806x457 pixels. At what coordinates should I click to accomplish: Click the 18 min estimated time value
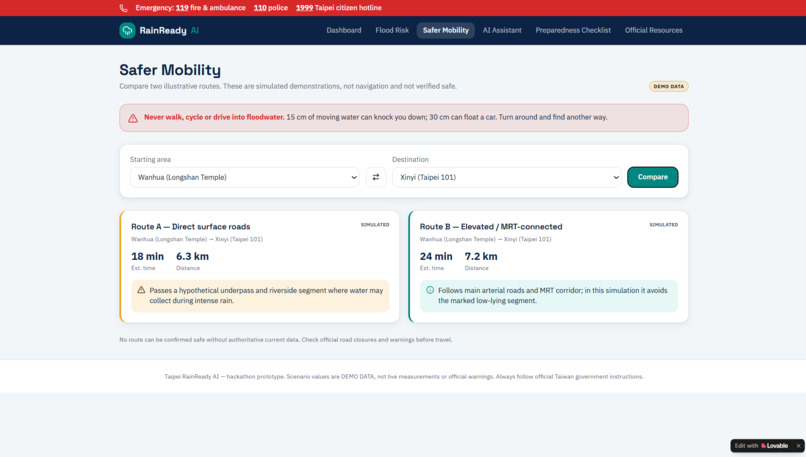[148, 256]
